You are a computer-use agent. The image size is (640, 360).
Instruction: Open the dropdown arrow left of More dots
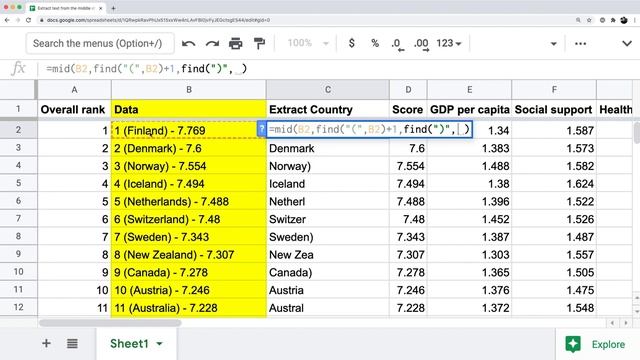[x=553, y=44]
